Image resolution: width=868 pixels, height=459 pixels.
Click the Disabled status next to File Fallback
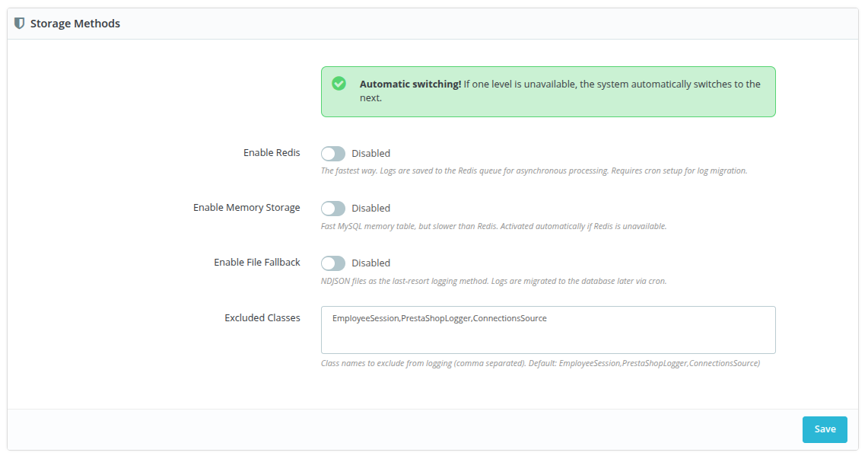pyautogui.click(x=371, y=263)
